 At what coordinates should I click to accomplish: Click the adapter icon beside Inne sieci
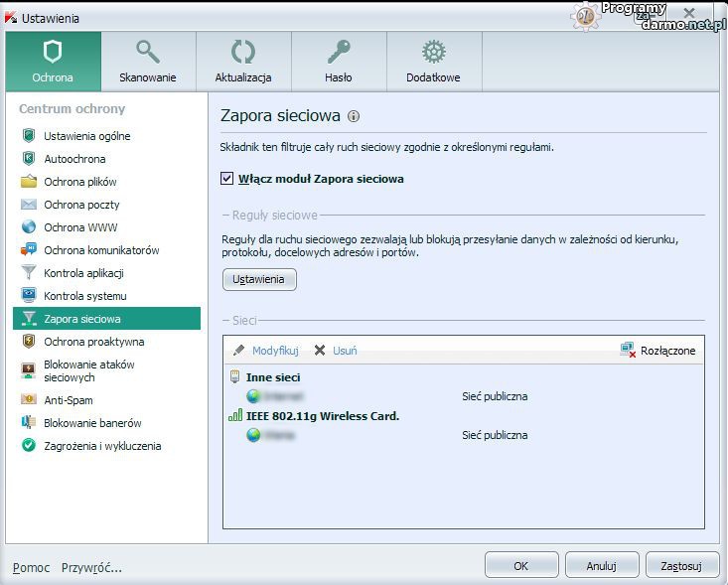tap(235, 376)
